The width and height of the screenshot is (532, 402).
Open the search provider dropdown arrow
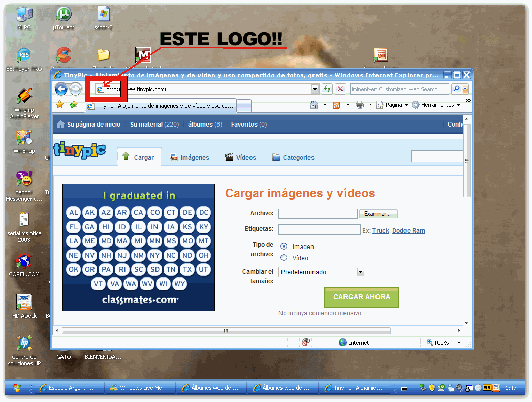[465, 89]
